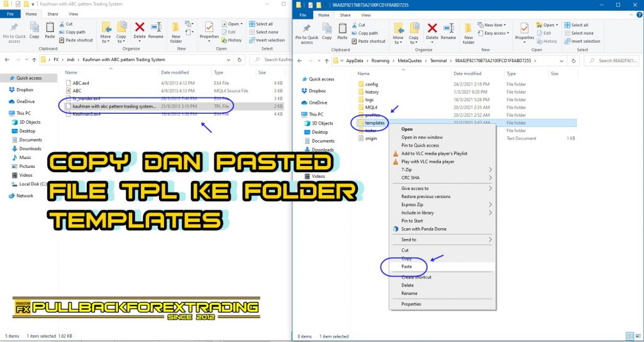This screenshot has height=342, width=644.
Task: Click the Copy ribbon icon in left window
Action: [35, 30]
